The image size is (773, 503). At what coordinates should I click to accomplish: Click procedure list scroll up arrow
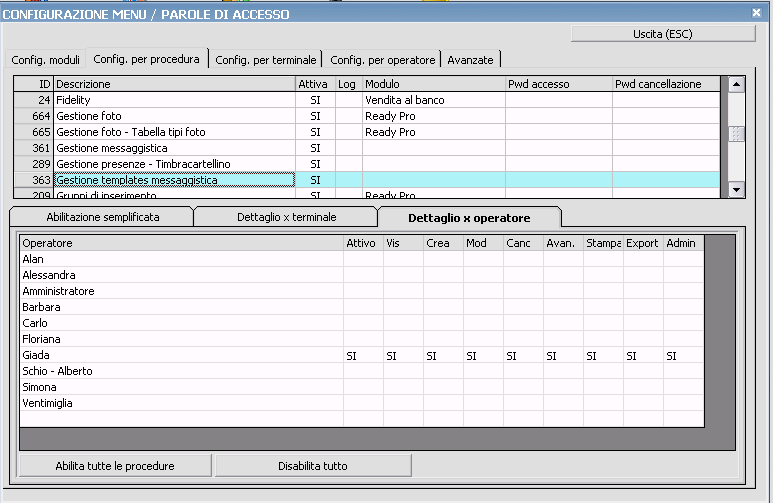coord(737,84)
